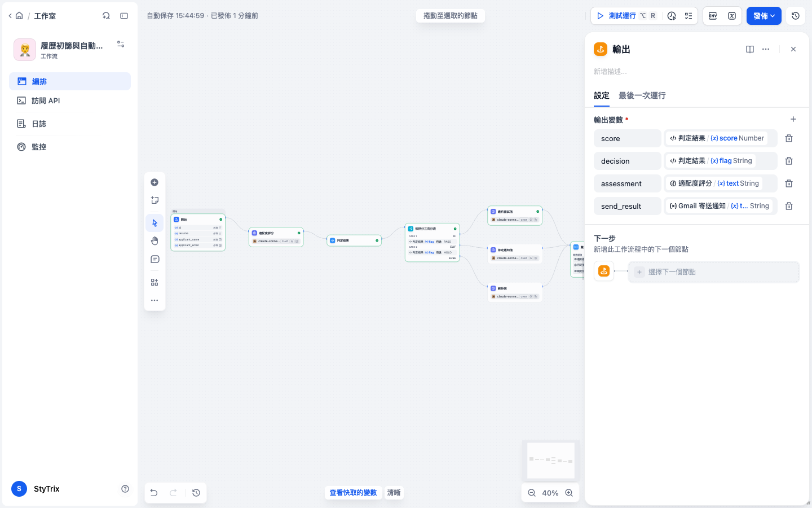Click the 新增描述 description field
This screenshot has width=812, height=508.
(x=696, y=72)
